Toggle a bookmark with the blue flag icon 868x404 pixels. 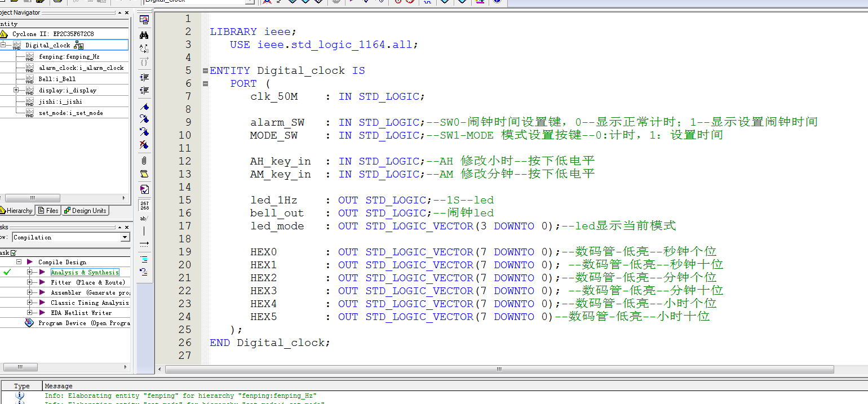[x=144, y=106]
